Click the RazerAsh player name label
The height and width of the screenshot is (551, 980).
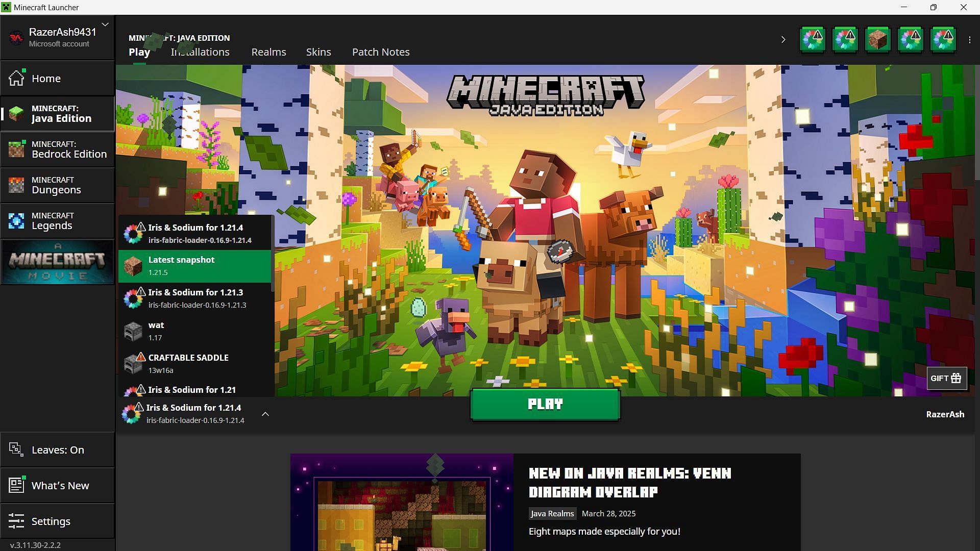(x=945, y=414)
